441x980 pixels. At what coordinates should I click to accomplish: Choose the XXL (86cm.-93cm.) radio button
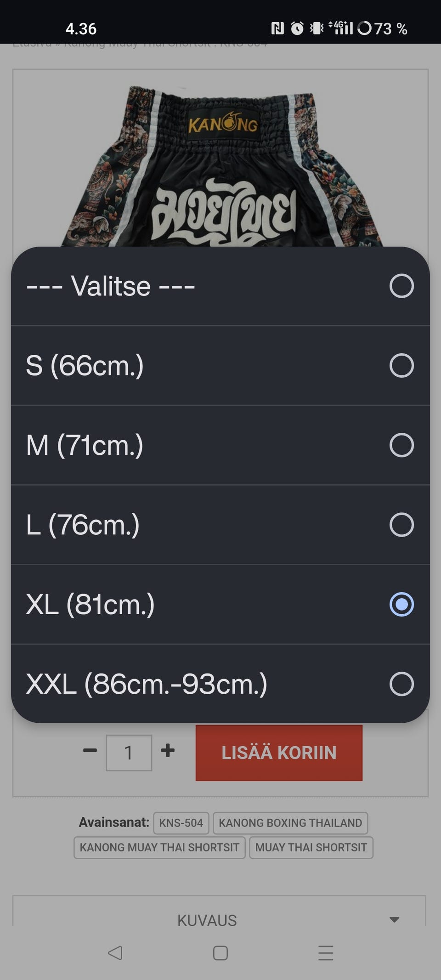point(401,684)
